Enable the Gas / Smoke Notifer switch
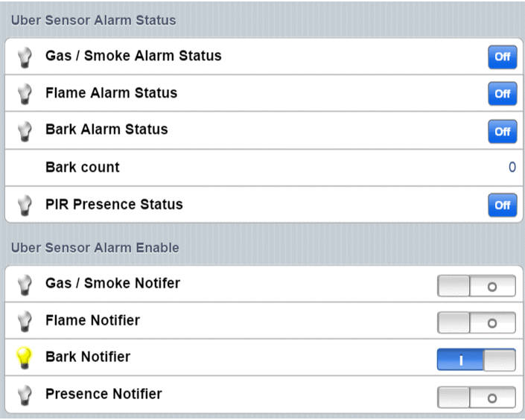The width and height of the screenshot is (525, 420). click(477, 287)
